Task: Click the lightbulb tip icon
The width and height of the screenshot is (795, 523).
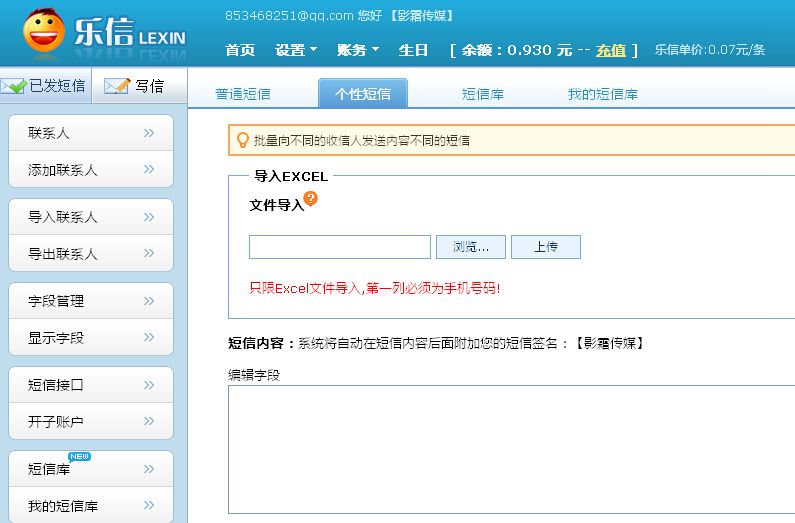Action: click(242, 140)
